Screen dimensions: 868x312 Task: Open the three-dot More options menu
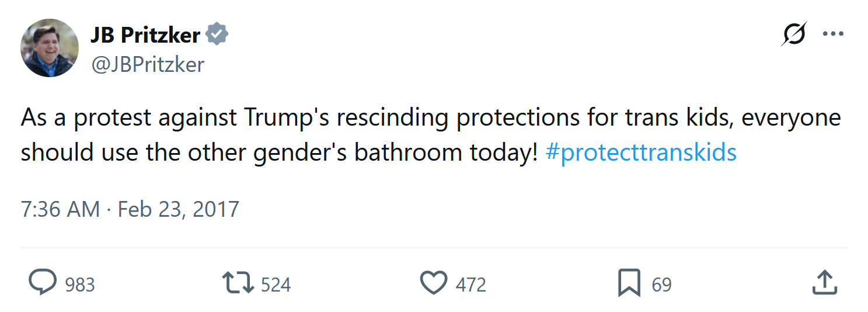(x=833, y=34)
